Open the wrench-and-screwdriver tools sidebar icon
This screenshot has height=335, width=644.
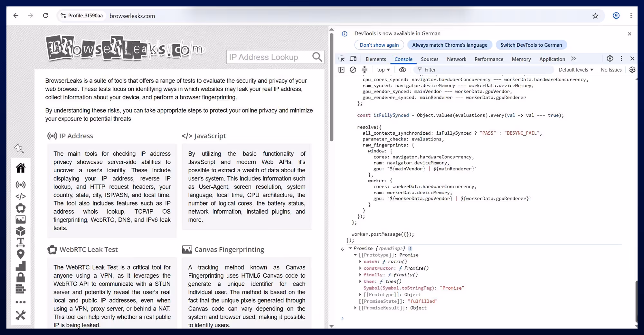pyautogui.click(x=21, y=315)
